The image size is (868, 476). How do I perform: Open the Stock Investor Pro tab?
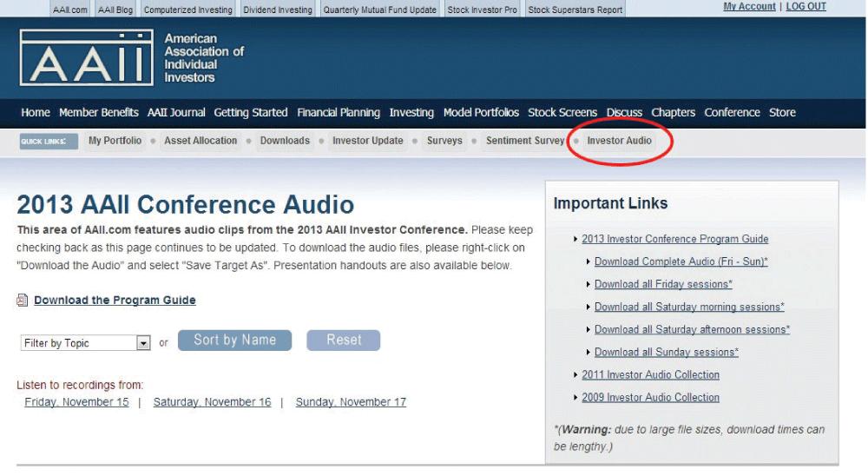click(x=482, y=10)
